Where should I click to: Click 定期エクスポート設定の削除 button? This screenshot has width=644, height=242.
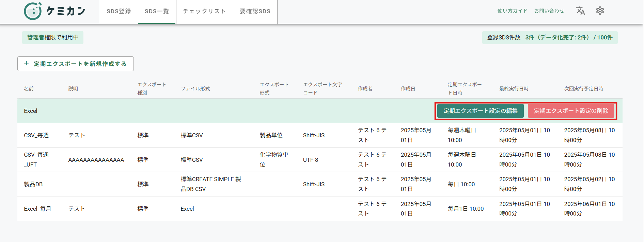tap(571, 111)
